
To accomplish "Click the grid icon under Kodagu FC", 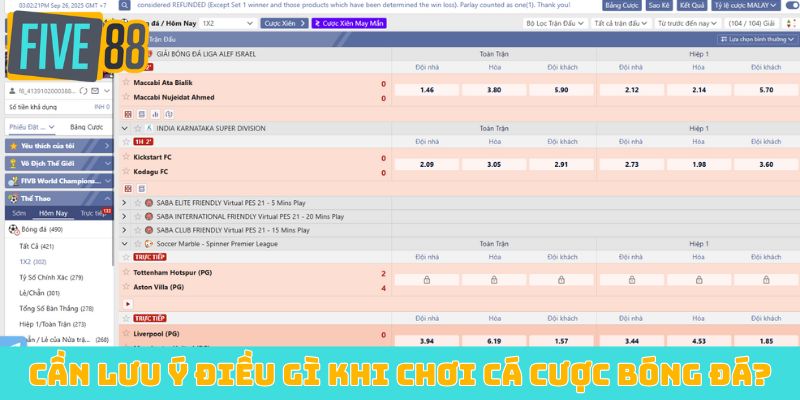I will [128, 189].
